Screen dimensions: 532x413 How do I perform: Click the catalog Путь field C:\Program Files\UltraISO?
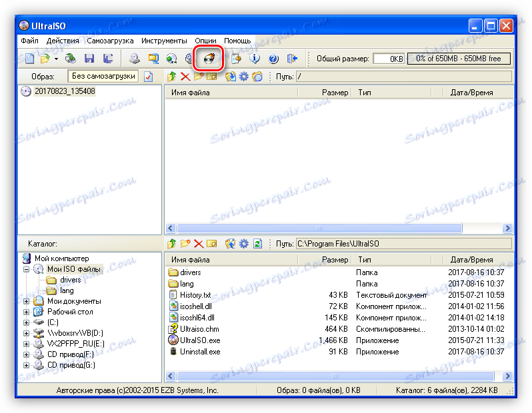tap(404, 244)
